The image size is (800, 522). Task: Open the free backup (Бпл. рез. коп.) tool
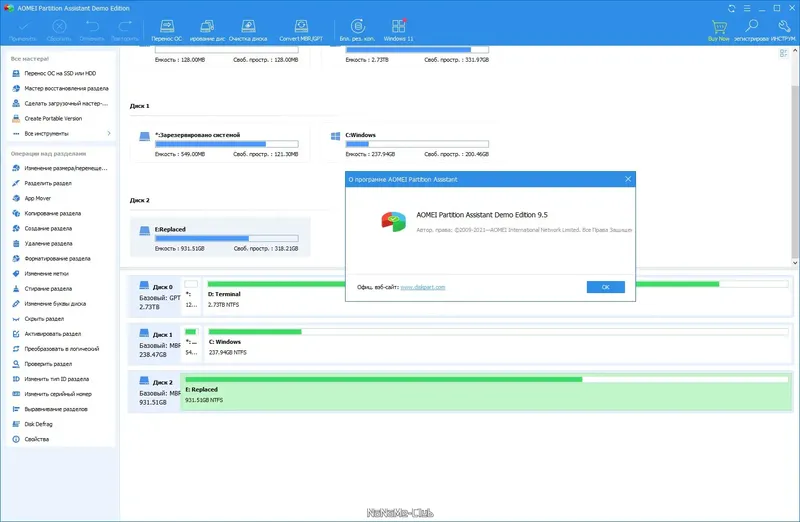point(358,30)
